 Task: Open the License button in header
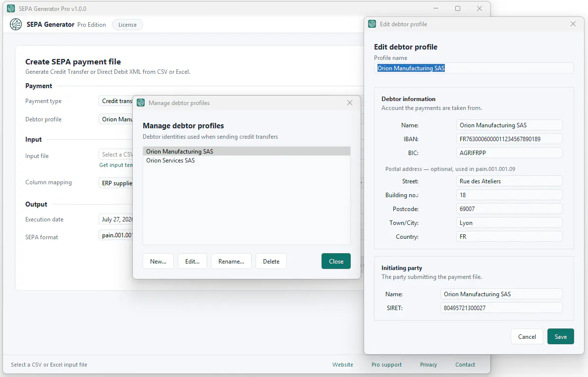pos(127,25)
